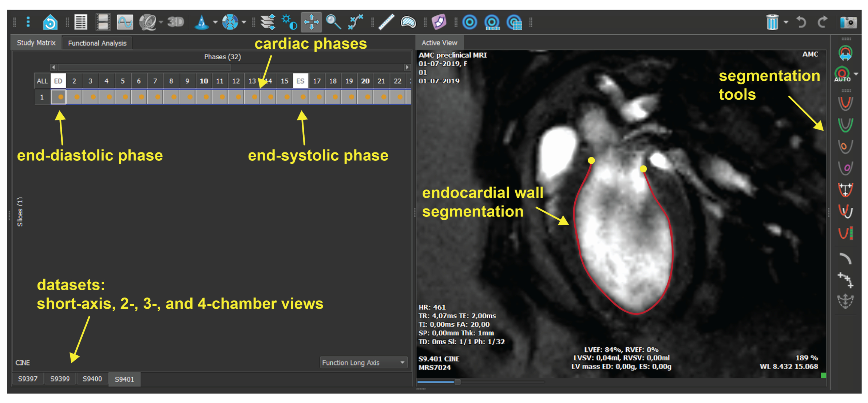Click the brightness/contrast window level tool
Screen dimensions: 868x403
(289, 22)
